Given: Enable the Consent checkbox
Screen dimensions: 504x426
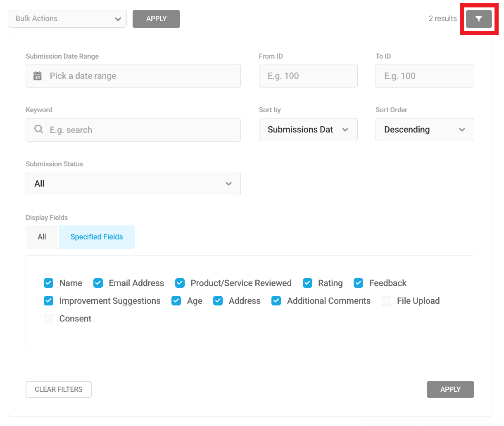Looking at the screenshot, I should click(49, 319).
